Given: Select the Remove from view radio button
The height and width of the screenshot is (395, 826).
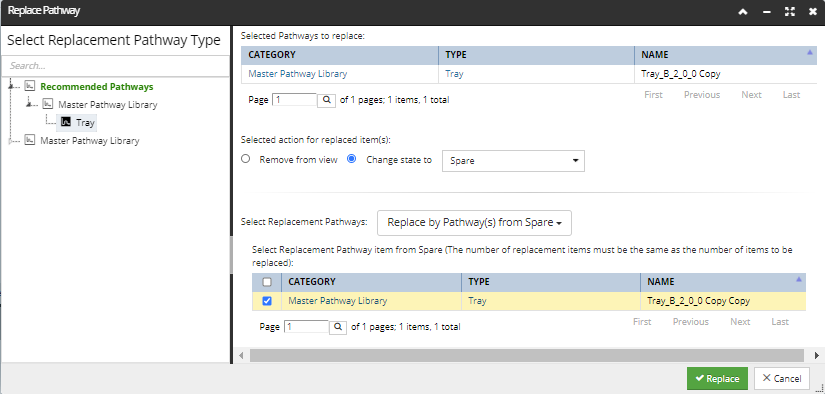Looking at the screenshot, I should [245, 159].
